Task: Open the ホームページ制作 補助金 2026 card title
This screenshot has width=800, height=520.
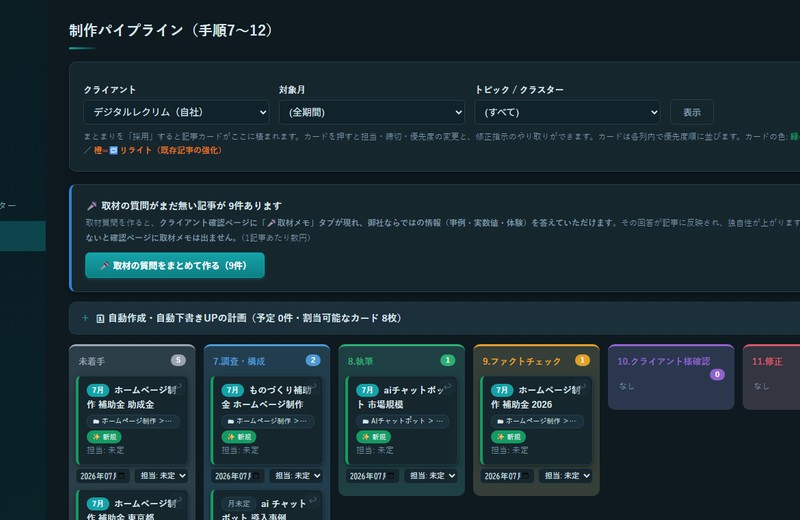Action: (536, 397)
